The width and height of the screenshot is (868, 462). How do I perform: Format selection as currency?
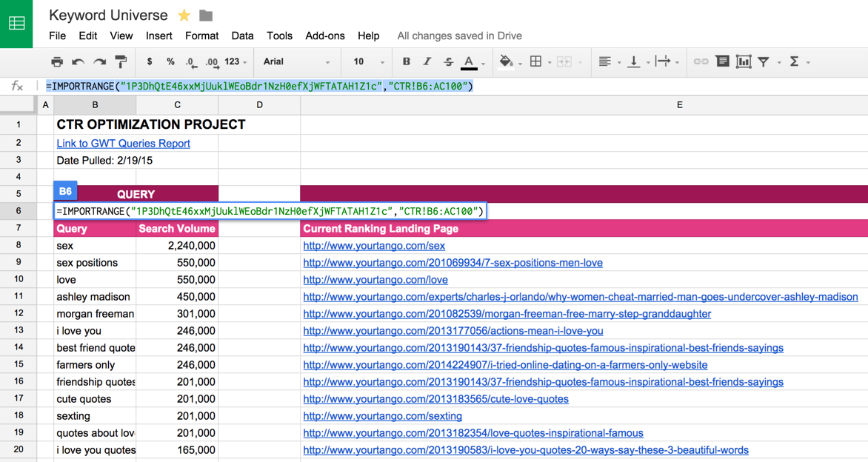[x=150, y=62]
